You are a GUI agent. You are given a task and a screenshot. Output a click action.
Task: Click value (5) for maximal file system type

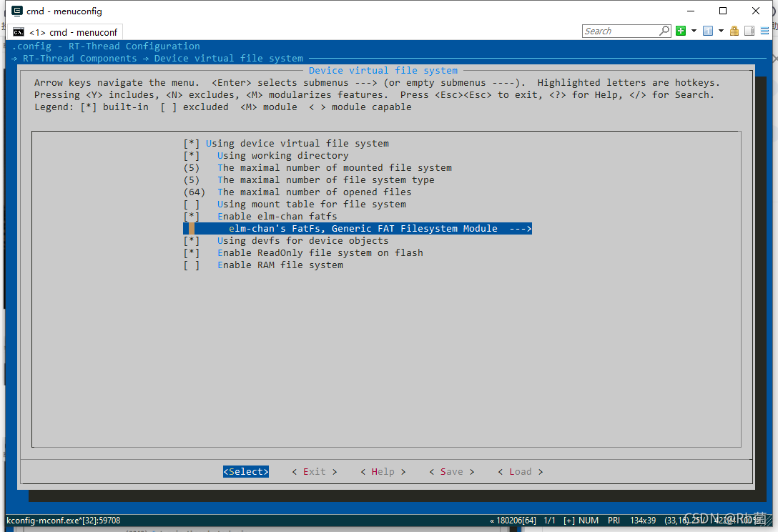click(192, 180)
